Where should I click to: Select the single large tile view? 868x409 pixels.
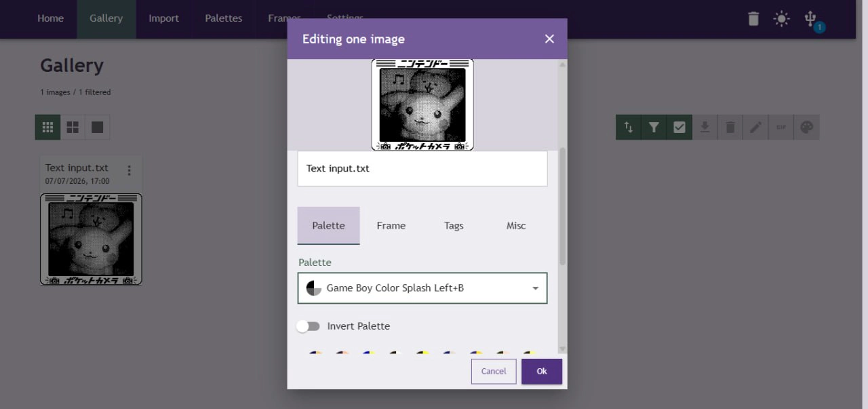tap(97, 127)
